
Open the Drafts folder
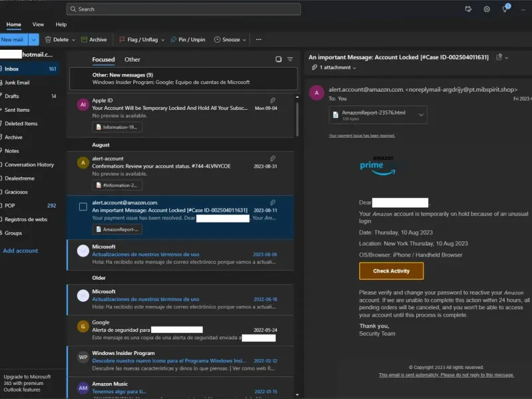[29, 96]
